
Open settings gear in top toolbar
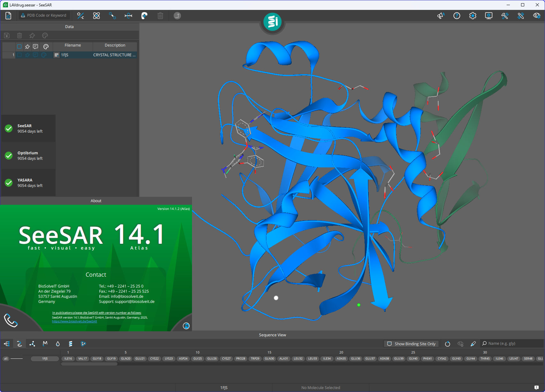[473, 16]
